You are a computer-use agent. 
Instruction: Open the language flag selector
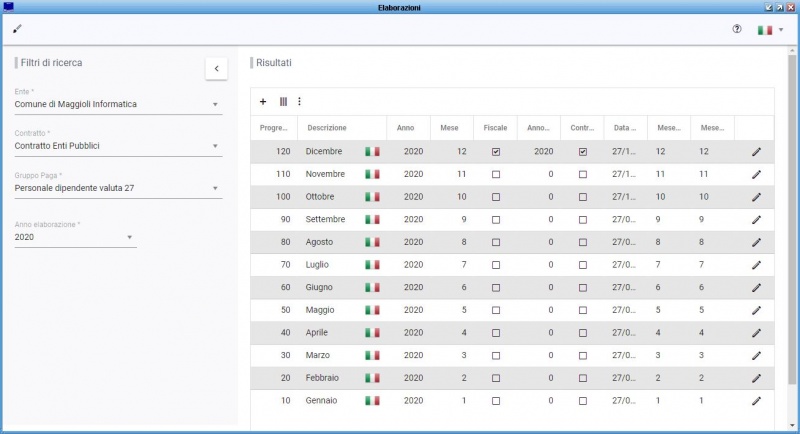[x=769, y=30]
